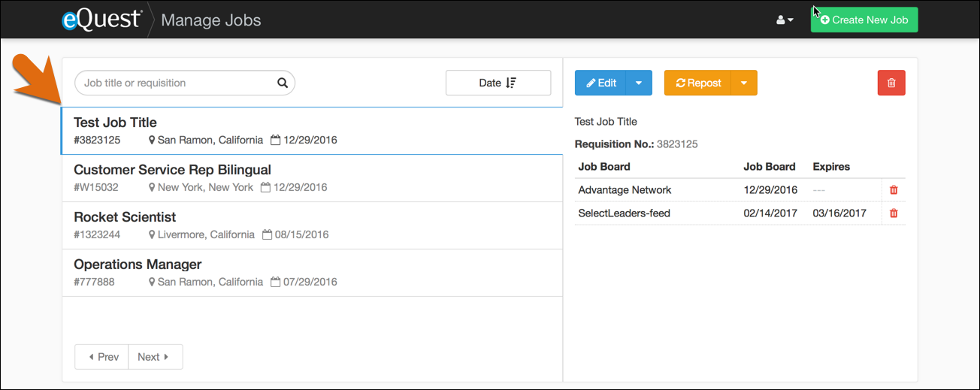The height and width of the screenshot is (390, 980).
Task: Click the search magnifier icon
Action: pos(283,83)
